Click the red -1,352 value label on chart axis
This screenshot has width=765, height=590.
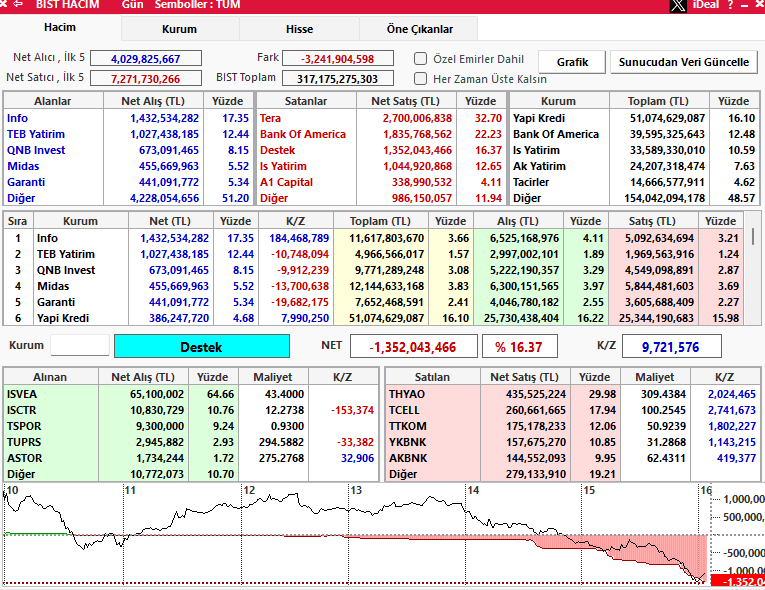(738, 582)
